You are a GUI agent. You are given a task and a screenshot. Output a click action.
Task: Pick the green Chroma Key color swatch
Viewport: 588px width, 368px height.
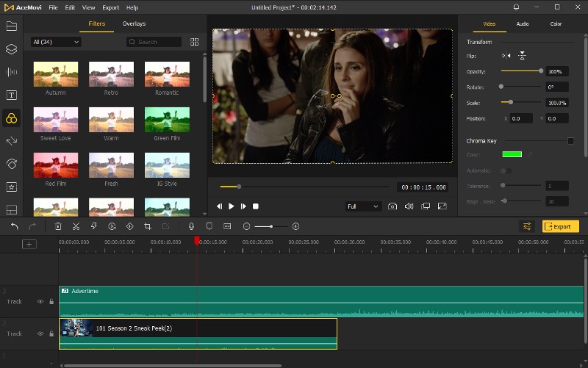(x=512, y=154)
